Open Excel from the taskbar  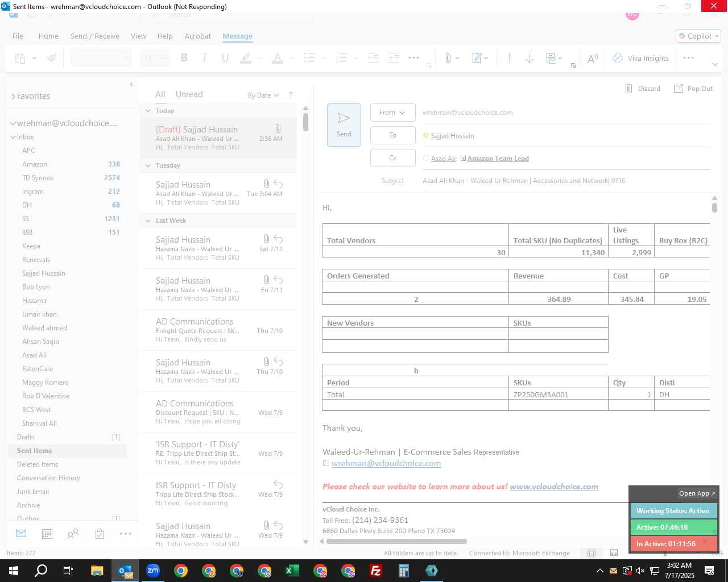coord(292,571)
